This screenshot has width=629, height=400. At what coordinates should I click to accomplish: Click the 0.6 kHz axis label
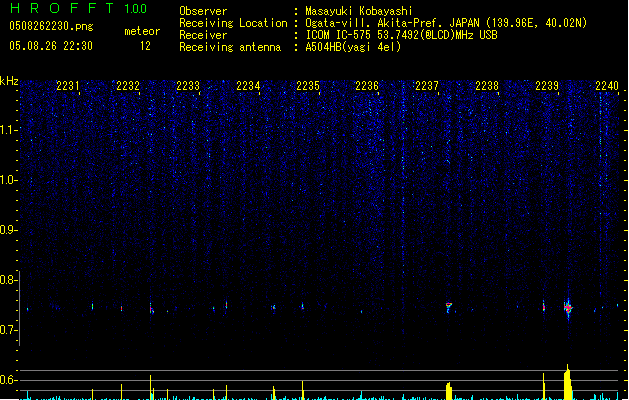[8, 380]
